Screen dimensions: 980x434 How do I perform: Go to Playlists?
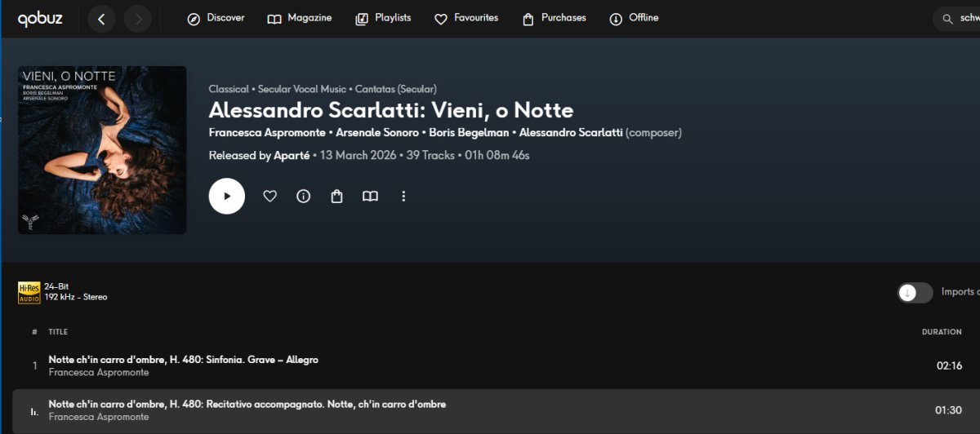(384, 18)
